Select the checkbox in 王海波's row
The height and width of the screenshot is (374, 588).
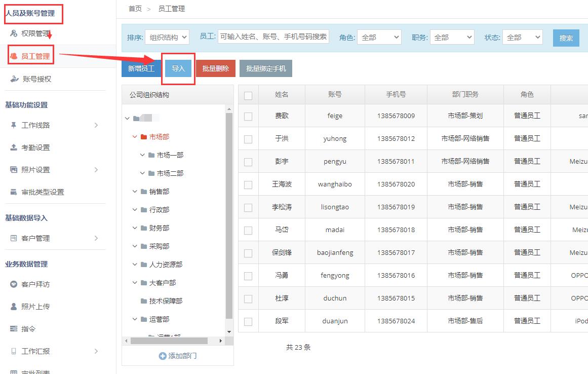(248, 184)
